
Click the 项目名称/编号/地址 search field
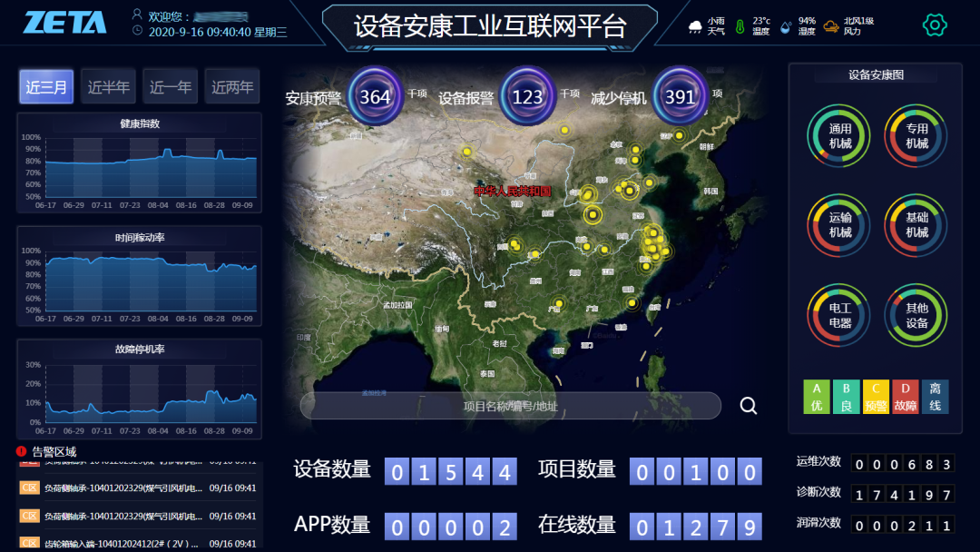pos(510,406)
